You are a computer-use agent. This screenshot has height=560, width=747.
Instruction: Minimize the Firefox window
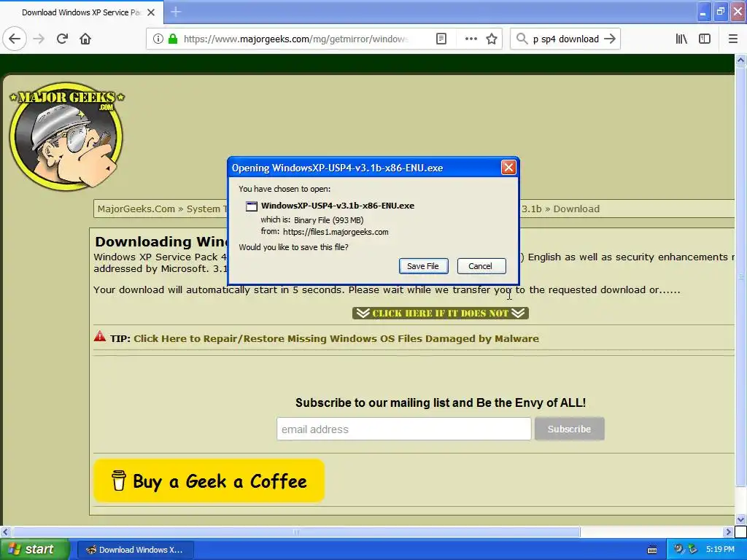coord(703,12)
